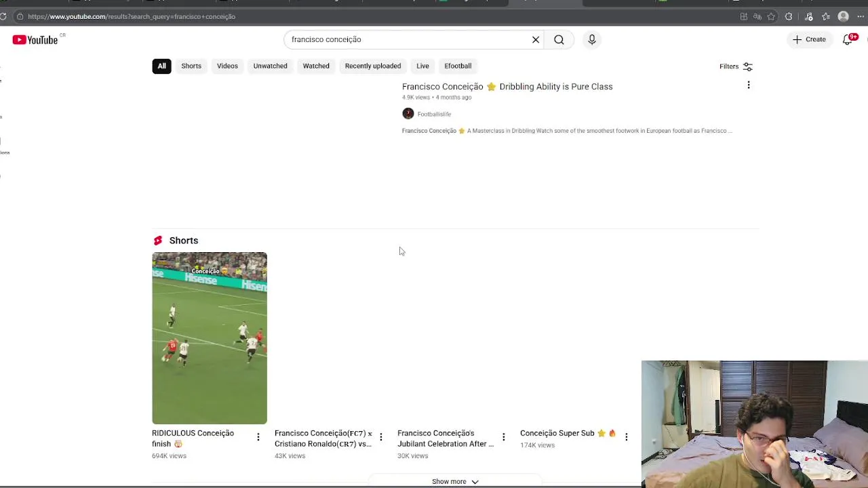Click the magnifier search button
868x488 pixels.
click(559, 39)
